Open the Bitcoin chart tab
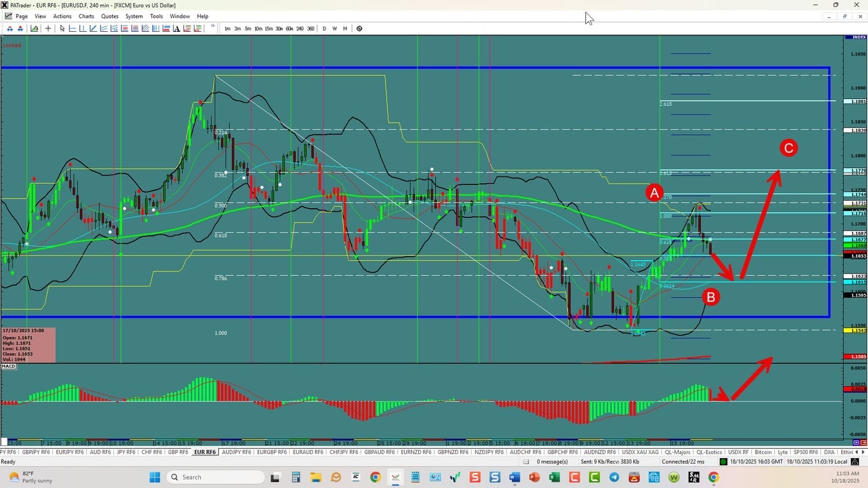Image resolution: width=868 pixels, height=488 pixels. click(x=763, y=452)
